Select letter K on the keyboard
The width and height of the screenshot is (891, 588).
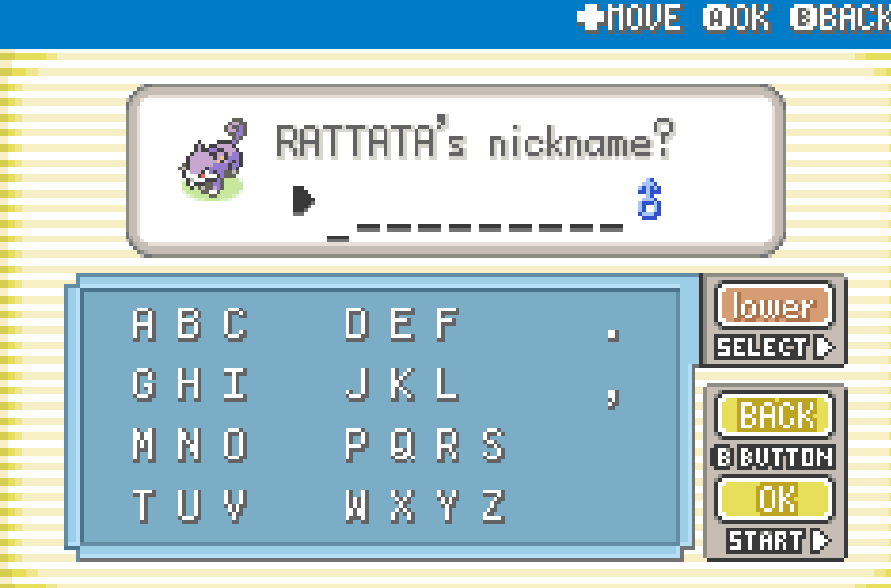402,384
